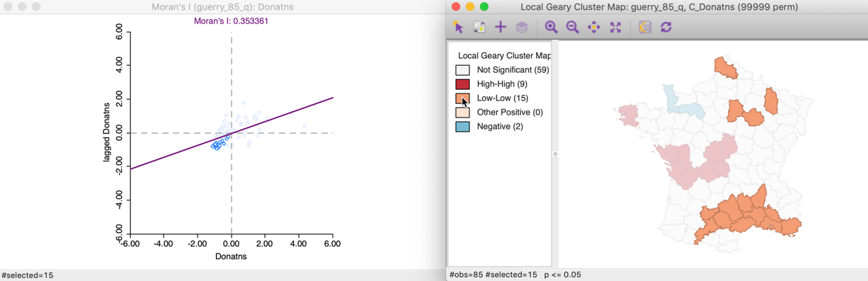The width and height of the screenshot is (868, 281).
Task: Activate the zoom in magnifier tool
Action: point(551,27)
